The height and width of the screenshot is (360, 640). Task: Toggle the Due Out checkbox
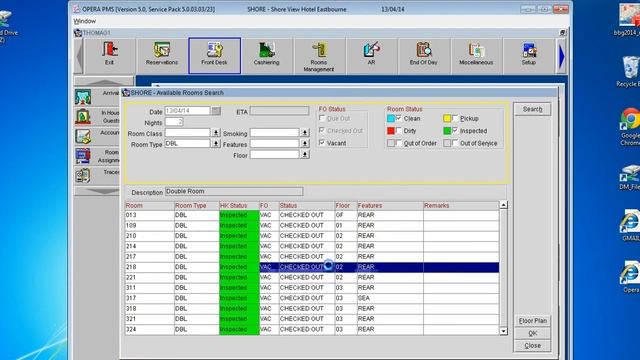(322, 118)
